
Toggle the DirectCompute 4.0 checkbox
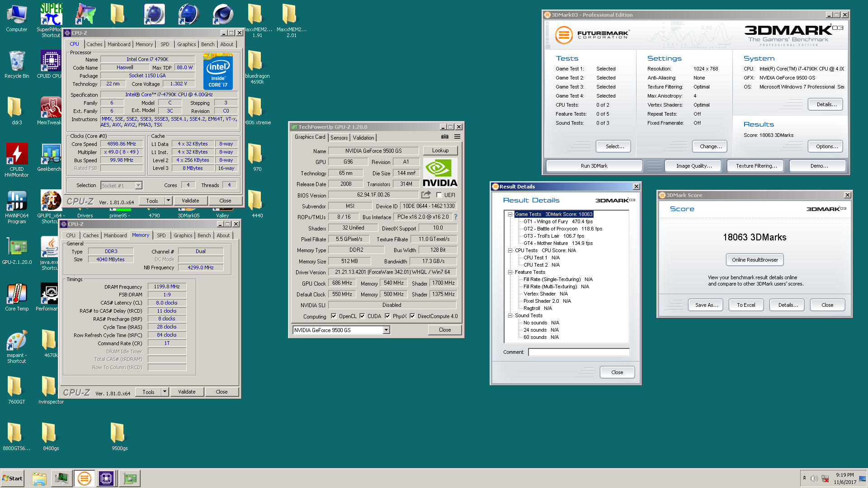click(412, 316)
